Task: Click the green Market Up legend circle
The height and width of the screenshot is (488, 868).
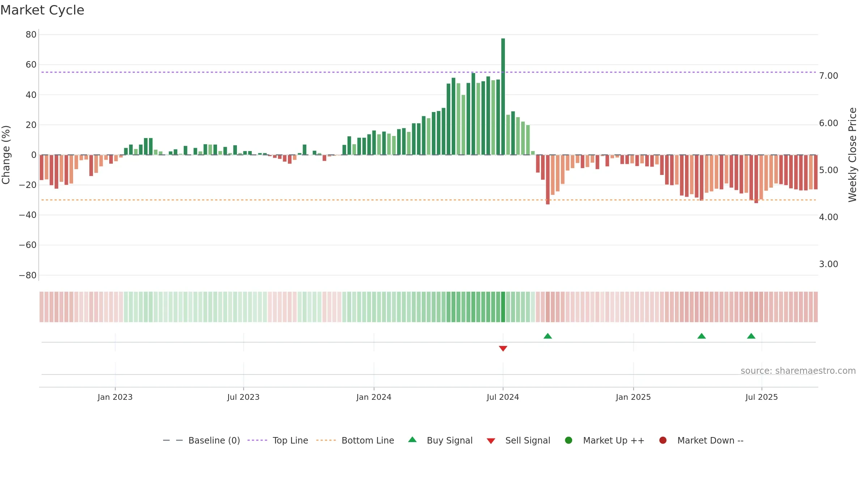Action: [569, 440]
